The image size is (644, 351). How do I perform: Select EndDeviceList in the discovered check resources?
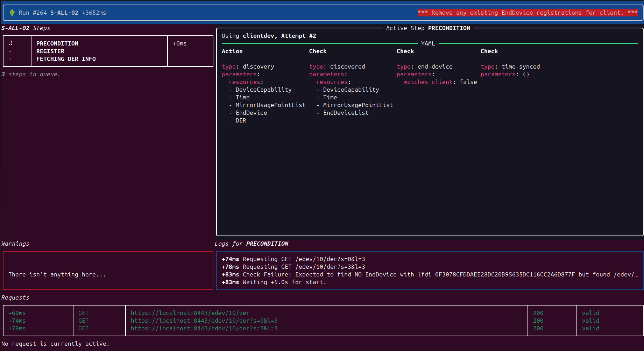346,113
